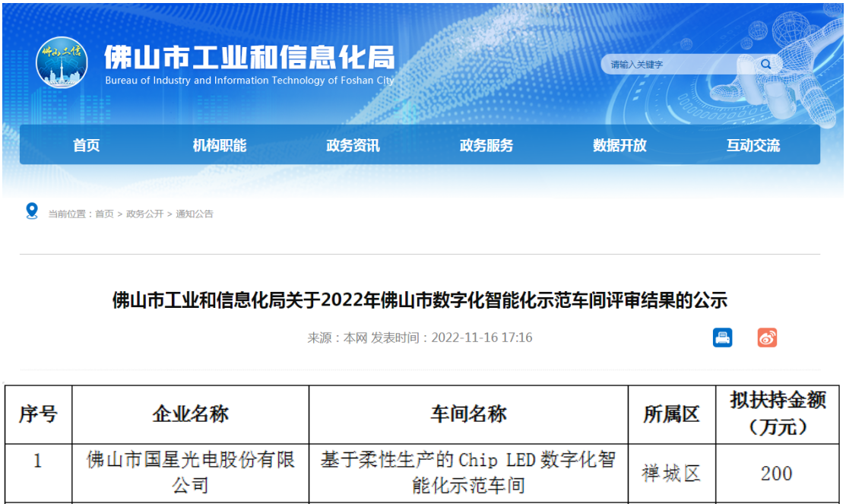
Task: Click the 企业名称 table column header
Action: coord(190,414)
